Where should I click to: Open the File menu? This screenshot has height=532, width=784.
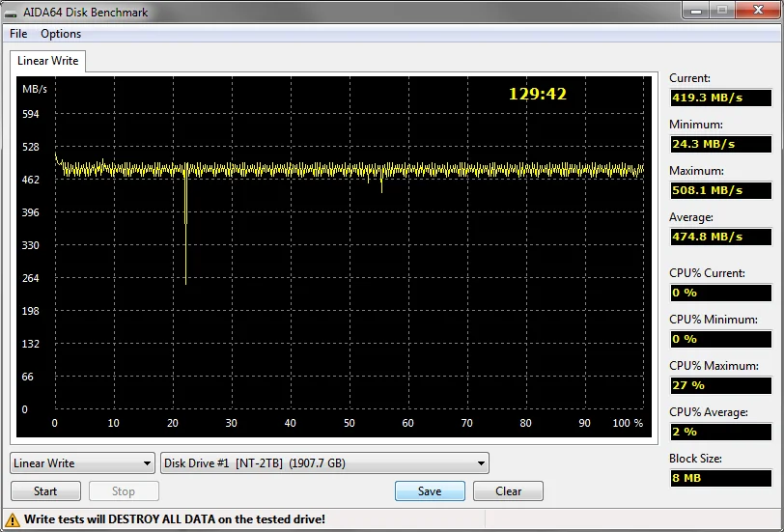click(18, 34)
